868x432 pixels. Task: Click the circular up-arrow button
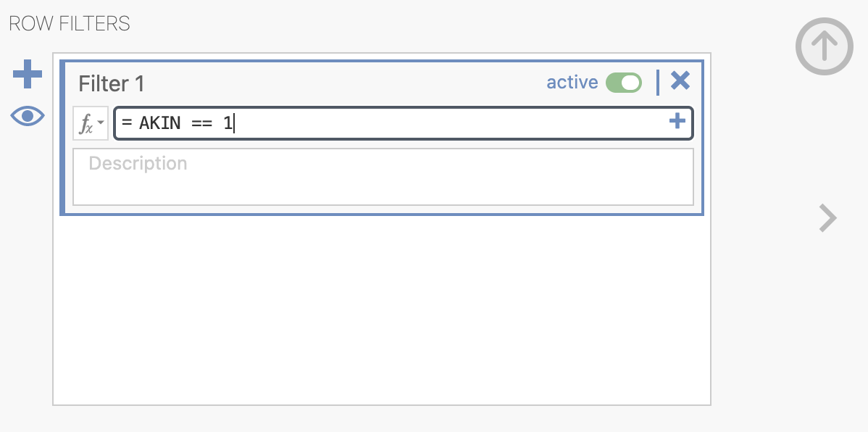coord(825,46)
